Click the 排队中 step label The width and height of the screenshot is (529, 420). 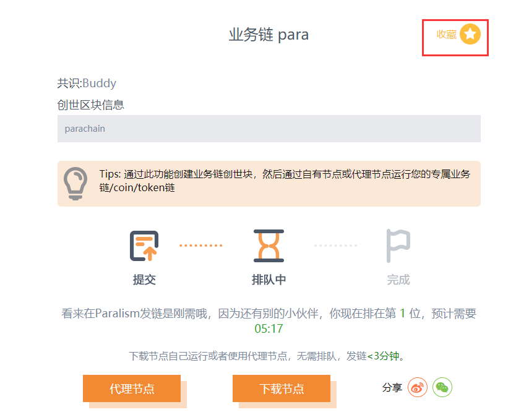(x=269, y=280)
